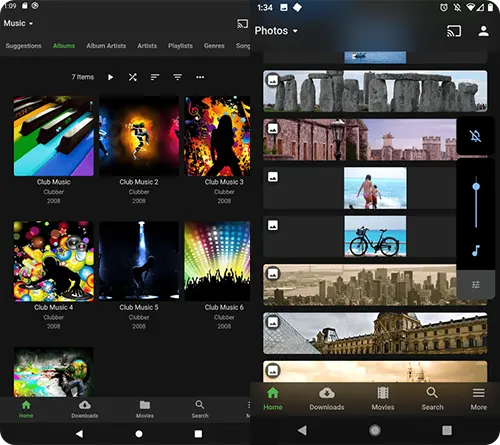Tap Android back button on Music screen

79,434
